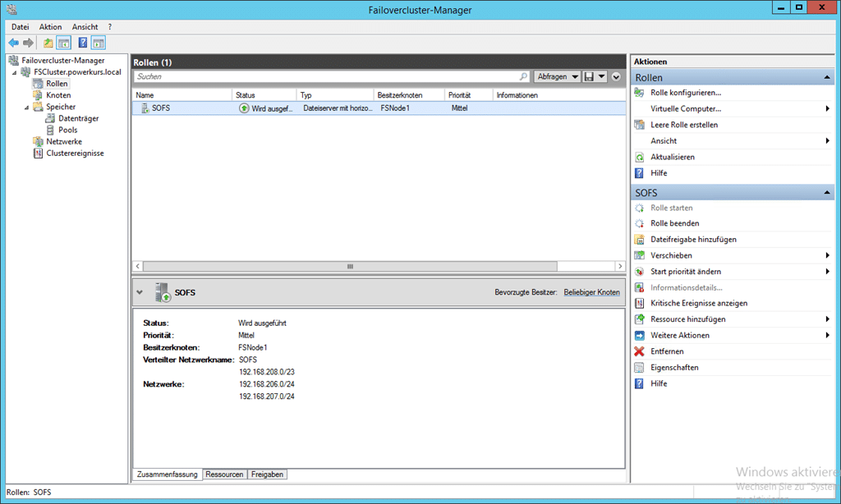Open the save query dropdown arrow
This screenshot has width=841, height=504.
[602, 76]
